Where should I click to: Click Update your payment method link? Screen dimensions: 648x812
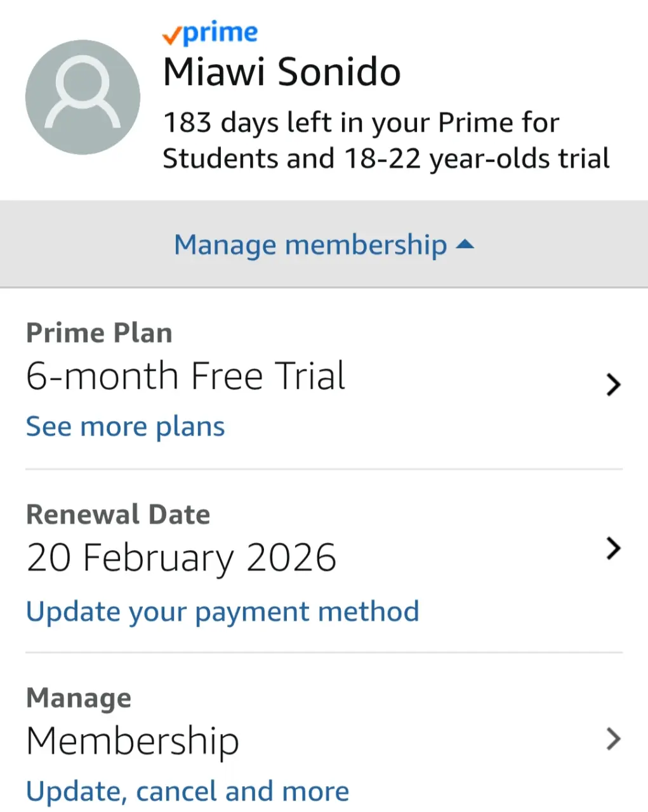click(x=223, y=612)
